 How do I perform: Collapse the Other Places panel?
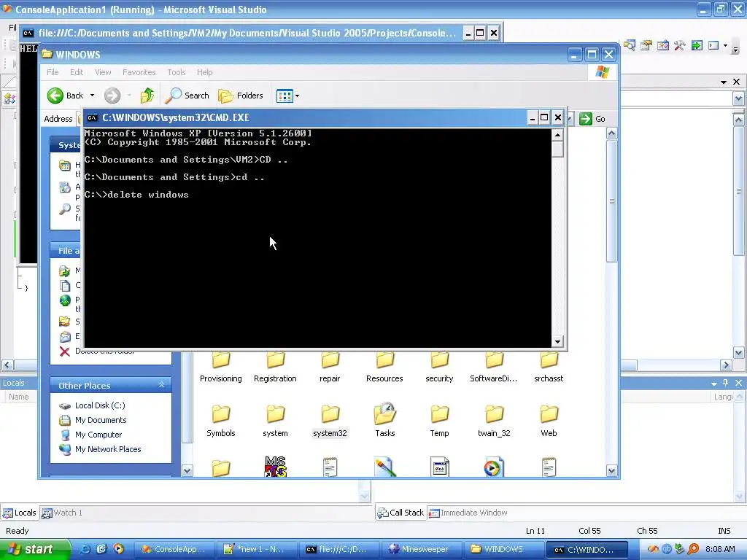pos(161,385)
